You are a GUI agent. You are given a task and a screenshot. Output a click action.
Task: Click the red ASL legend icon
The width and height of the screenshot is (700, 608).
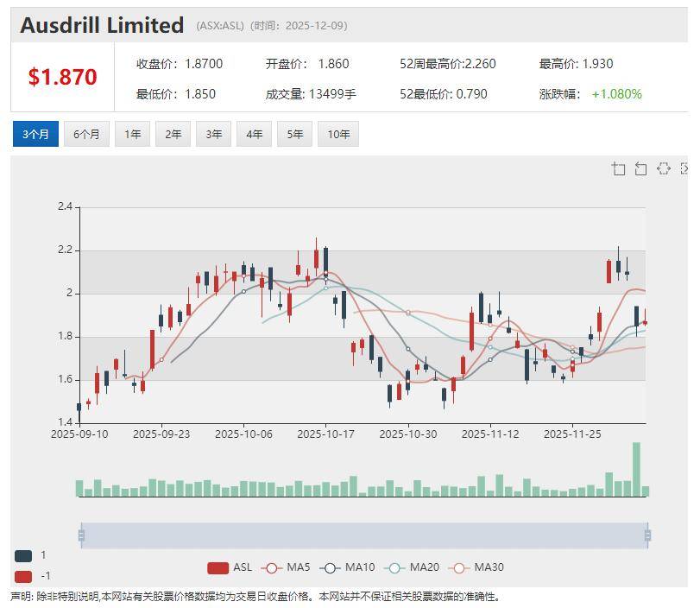218,567
